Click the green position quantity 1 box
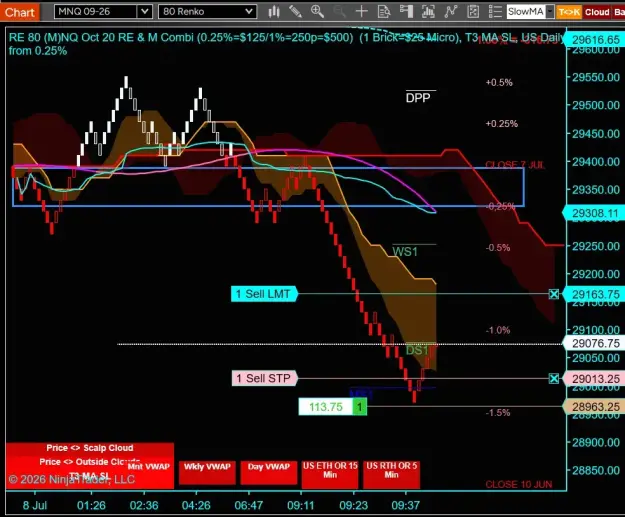This screenshot has width=625, height=517. (x=360, y=407)
